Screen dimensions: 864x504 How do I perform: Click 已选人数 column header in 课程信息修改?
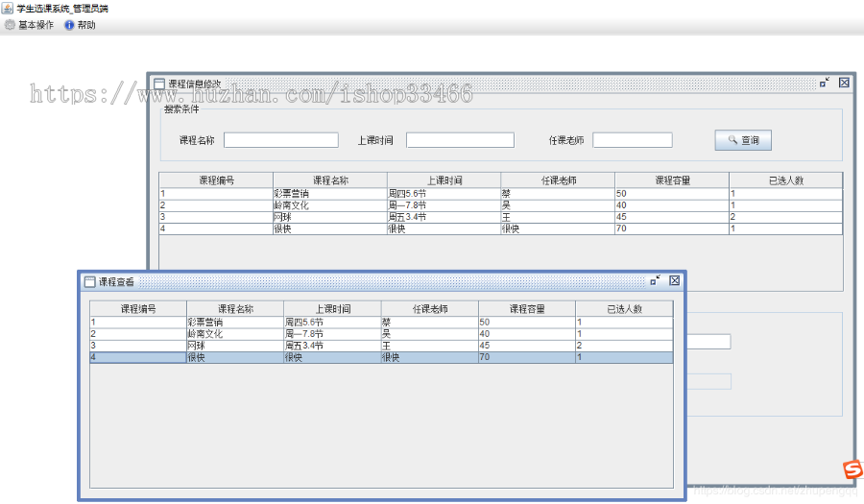785,180
